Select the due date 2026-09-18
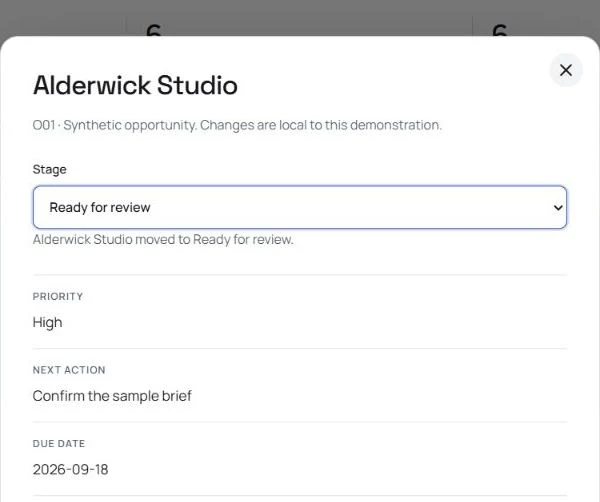 point(70,469)
